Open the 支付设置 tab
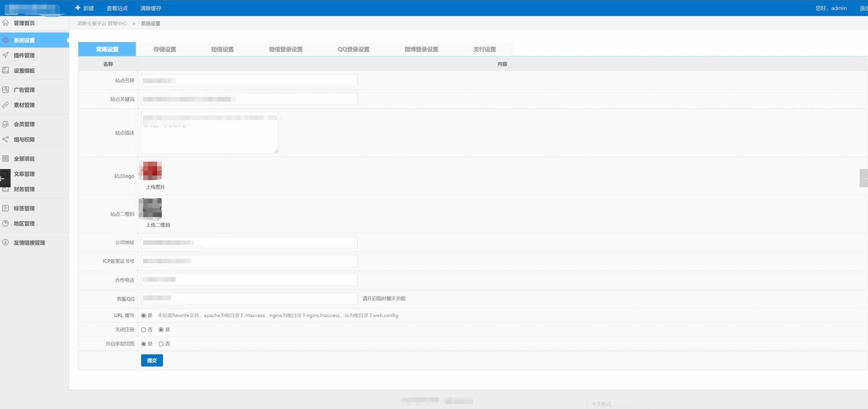This screenshot has width=868, height=409. click(484, 49)
